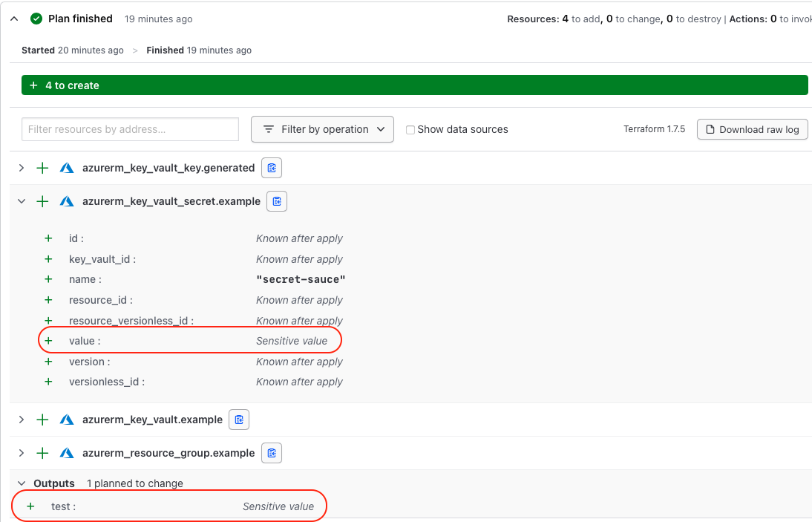Focus the Filter resources by address field
Image resolution: width=812 pixels, height=522 pixels.
point(130,129)
